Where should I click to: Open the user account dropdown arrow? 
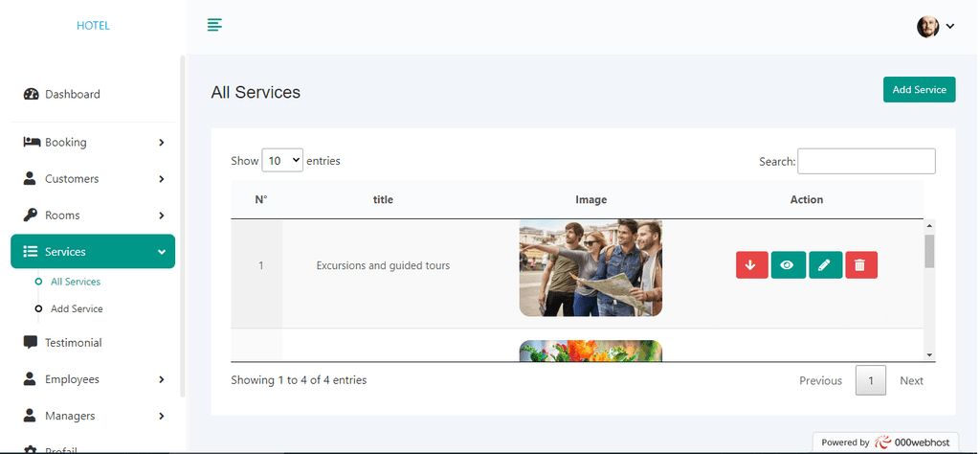click(x=950, y=26)
